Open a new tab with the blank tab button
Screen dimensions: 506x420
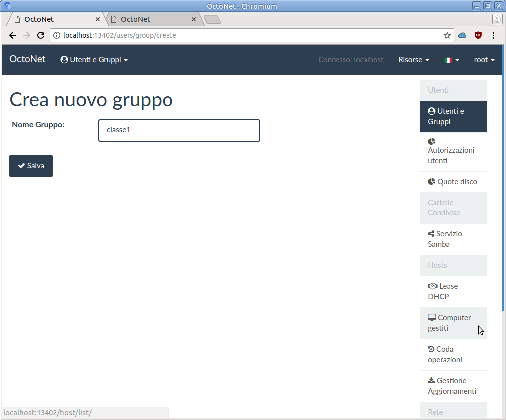(212, 20)
